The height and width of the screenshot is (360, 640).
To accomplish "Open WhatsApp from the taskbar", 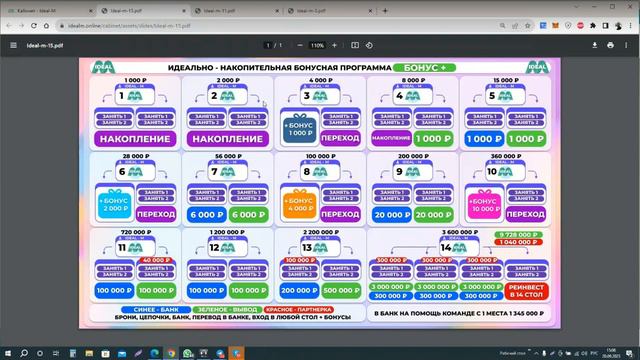I will (187, 353).
